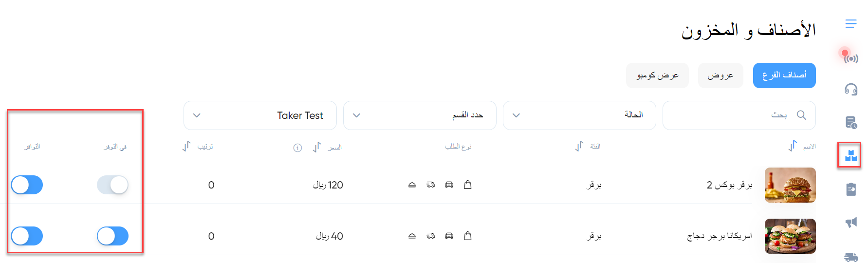Toggle التوافر switch for برقر بوكس 2
This screenshot has width=868, height=263.
(27, 185)
